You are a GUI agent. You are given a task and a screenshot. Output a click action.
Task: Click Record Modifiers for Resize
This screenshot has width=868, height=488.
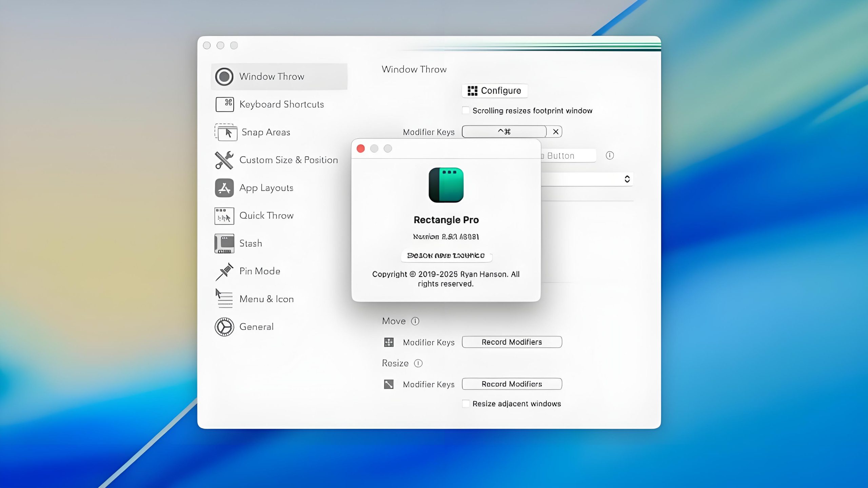click(x=512, y=384)
